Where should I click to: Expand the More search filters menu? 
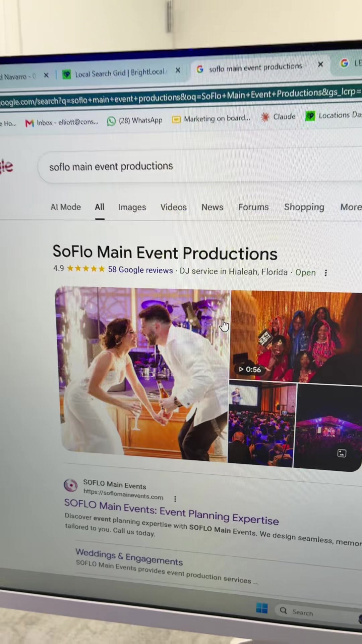tap(351, 207)
